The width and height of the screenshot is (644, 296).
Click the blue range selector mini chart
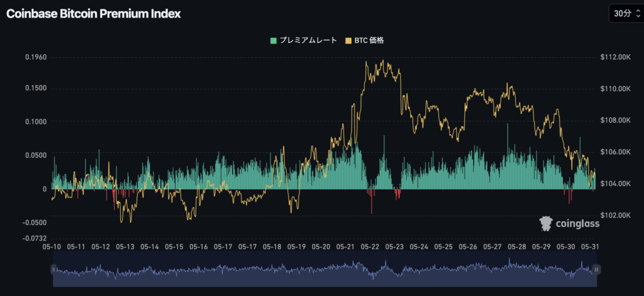click(325, 270)
